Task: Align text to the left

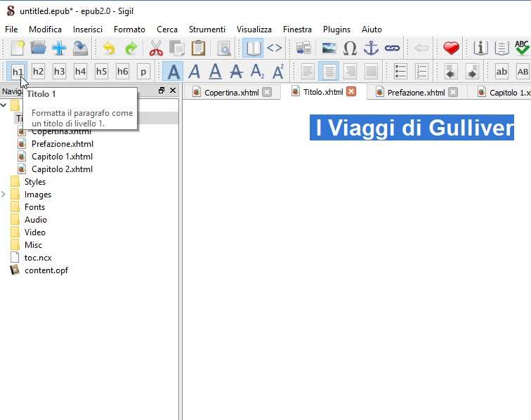Action: tap(308, 72)
